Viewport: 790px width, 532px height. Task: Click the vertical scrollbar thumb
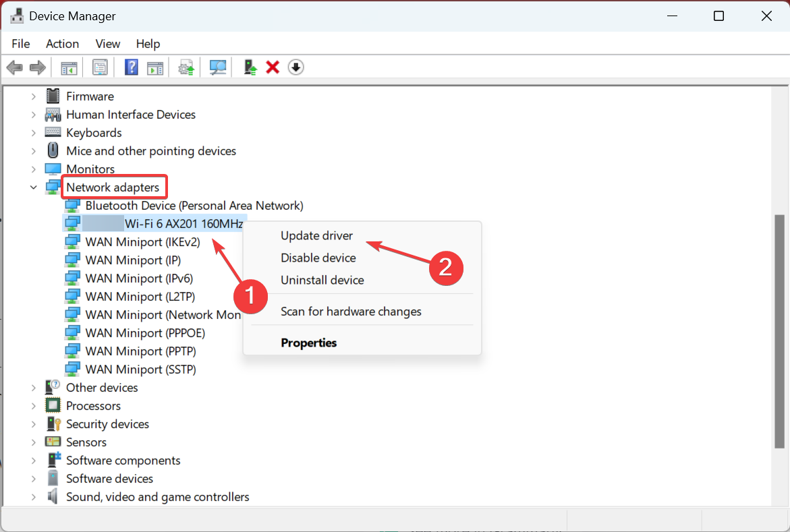tap(779, 330)
